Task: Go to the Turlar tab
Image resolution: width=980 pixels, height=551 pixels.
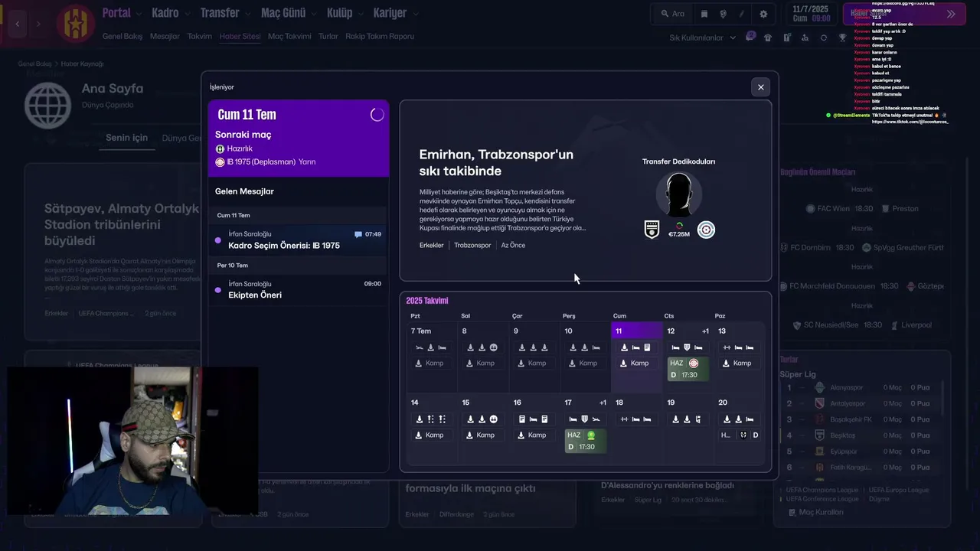Action: pos(328,36)
